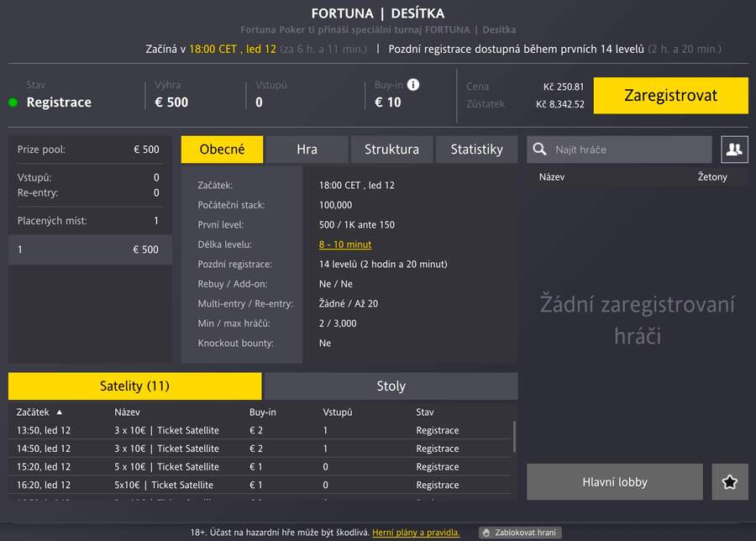Select the 15:20, led 12 satellite row
This screenshot has width=756, height=541.
(260, 467)
